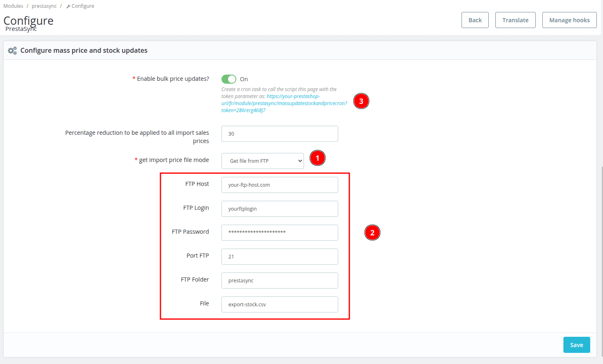Click the red numbered marker 3
The width and height of the screenshot is (603, 364).
coord(361,101)
